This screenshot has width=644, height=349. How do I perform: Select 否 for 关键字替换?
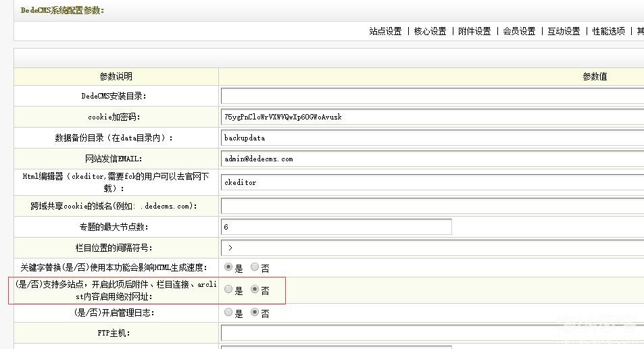pos(255,267)
